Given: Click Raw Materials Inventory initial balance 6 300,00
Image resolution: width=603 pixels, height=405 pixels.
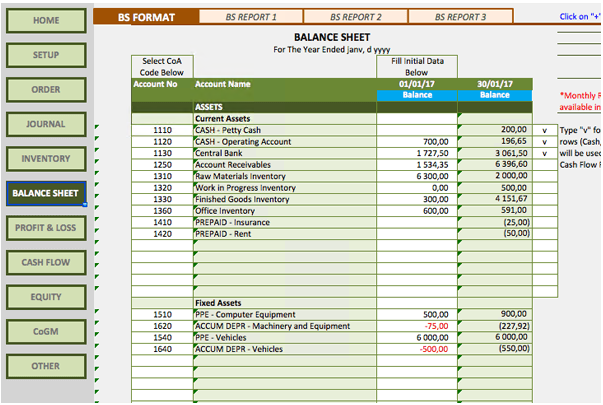Looking at the screenshot, I should pyautogui.click(x=416, y=176).
